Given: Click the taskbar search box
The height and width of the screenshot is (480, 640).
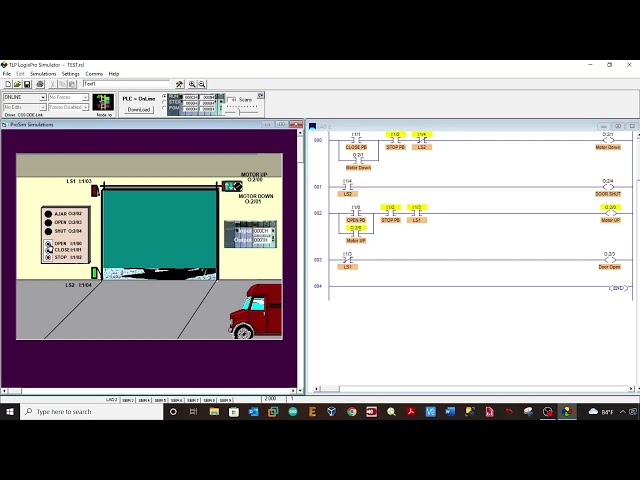Looking at the screenshot, I should (x=92, y=411).
